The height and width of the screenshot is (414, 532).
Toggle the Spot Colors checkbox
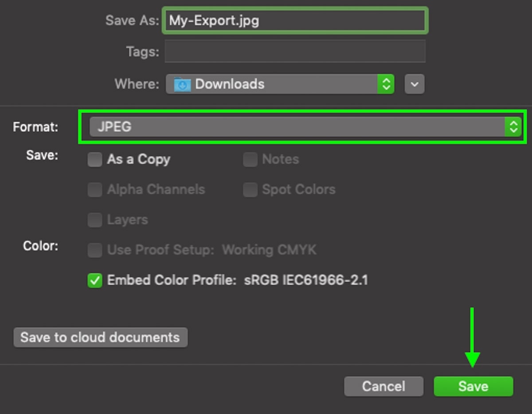tap(250, 190)
